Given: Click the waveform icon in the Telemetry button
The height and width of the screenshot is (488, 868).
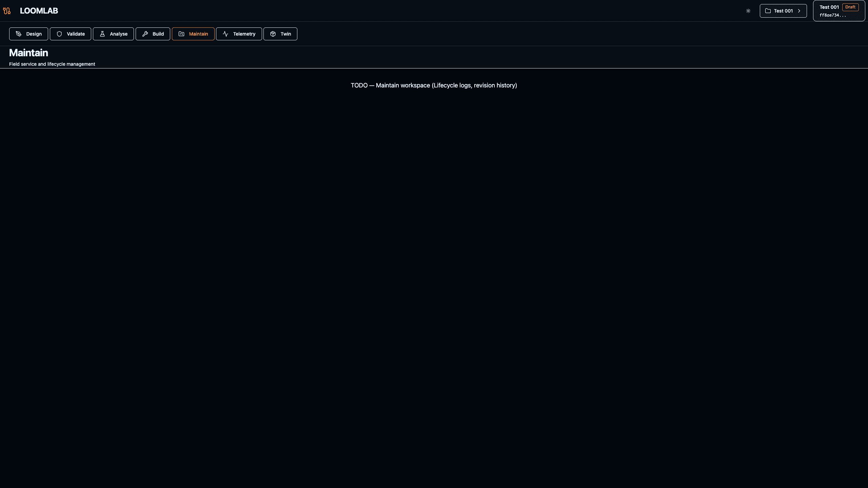Looking at the screenshot, I should (x=226, y=34).
